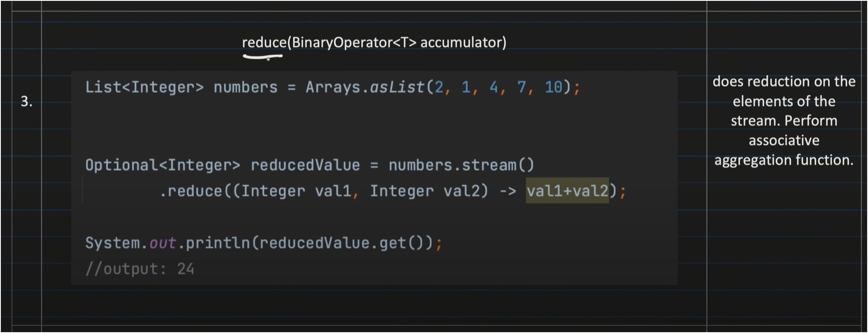Click the stream() method call
The height and width of the screenshot is (333, 868).
click(x=498, y=165)
